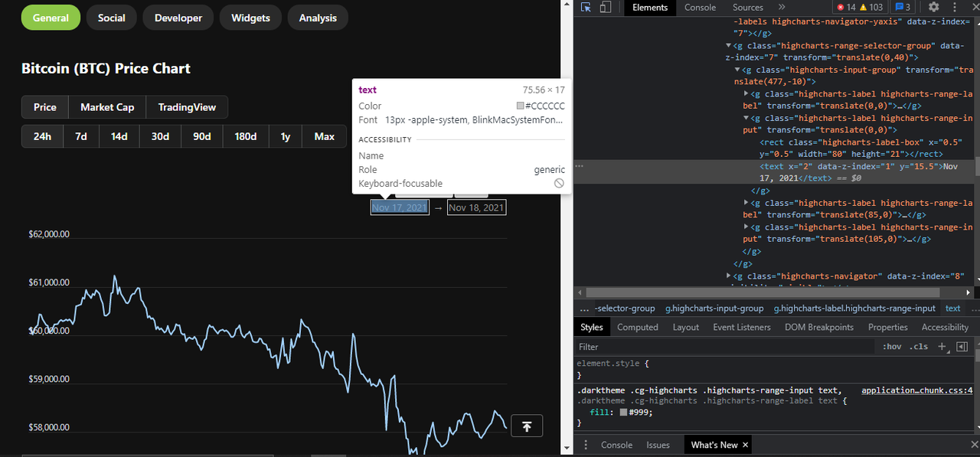
Task: Open the 3 issues message badge
Action: click(x=903, y=7)
